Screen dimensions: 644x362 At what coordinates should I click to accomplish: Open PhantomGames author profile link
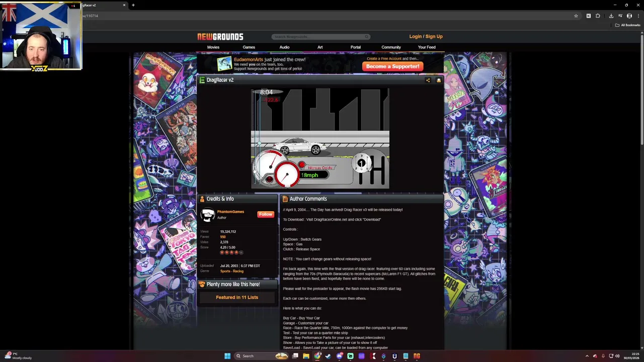230,212
